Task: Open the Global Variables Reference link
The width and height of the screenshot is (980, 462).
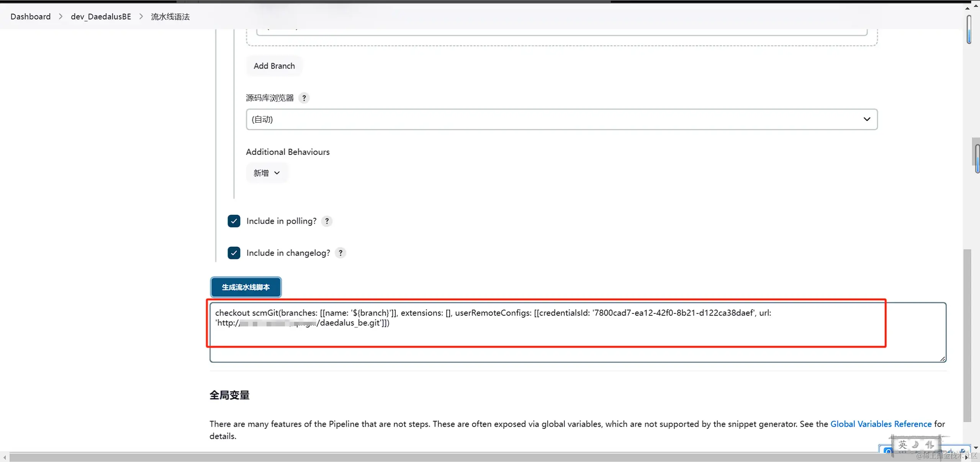Action: point(880,424)
